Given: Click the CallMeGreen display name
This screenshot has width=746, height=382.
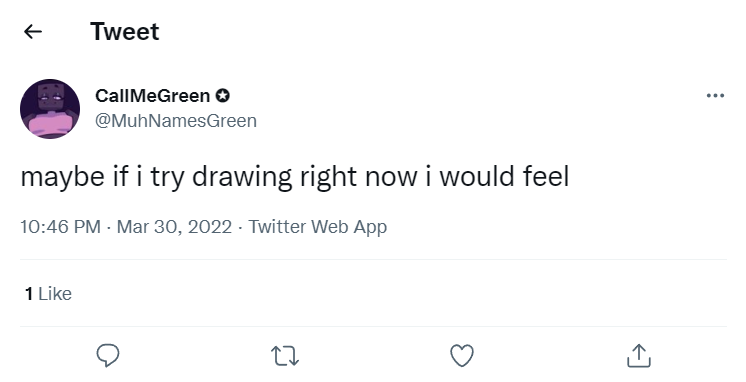Looking at the screenshot, I should click(152, 96).
